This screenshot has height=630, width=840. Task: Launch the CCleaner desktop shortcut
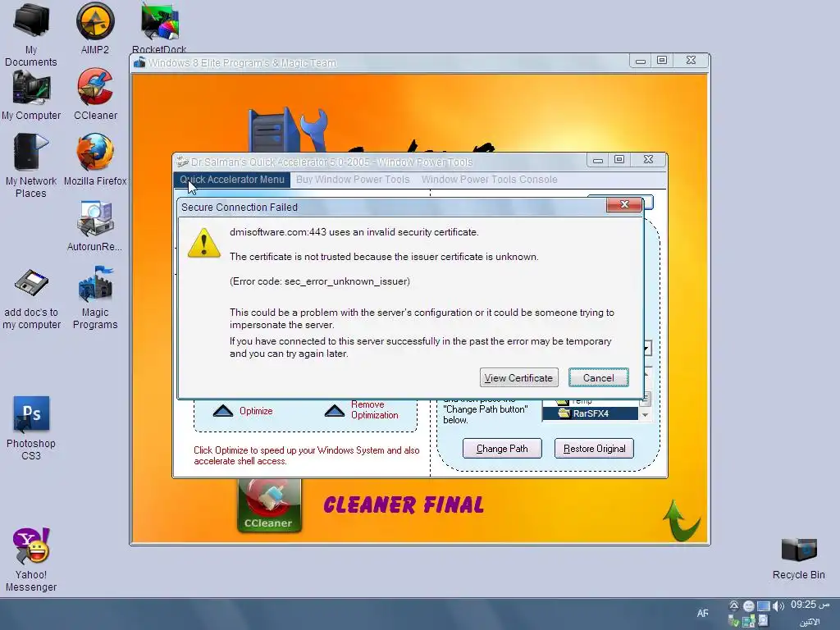95,94
